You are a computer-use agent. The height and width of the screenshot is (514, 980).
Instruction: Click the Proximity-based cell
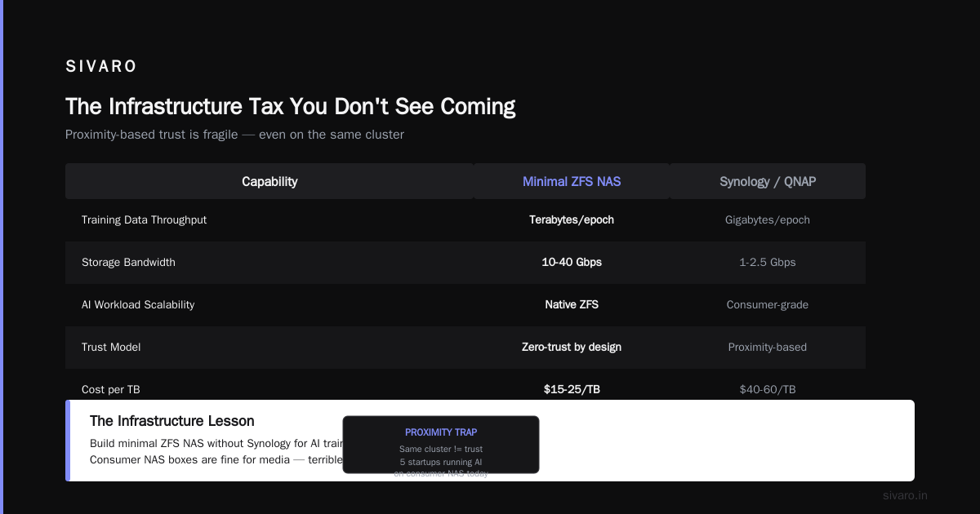pyautogui.click(x=768, y=348)
